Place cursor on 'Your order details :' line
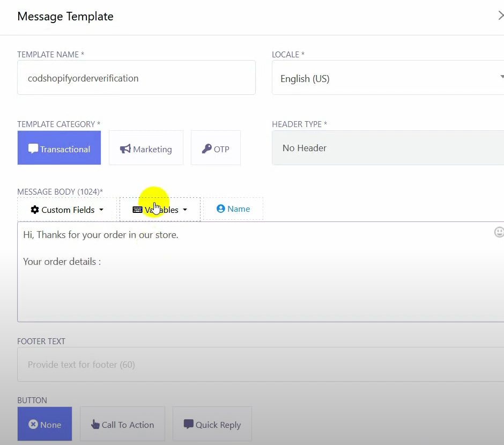504x445 pixels. pos(62,262)
